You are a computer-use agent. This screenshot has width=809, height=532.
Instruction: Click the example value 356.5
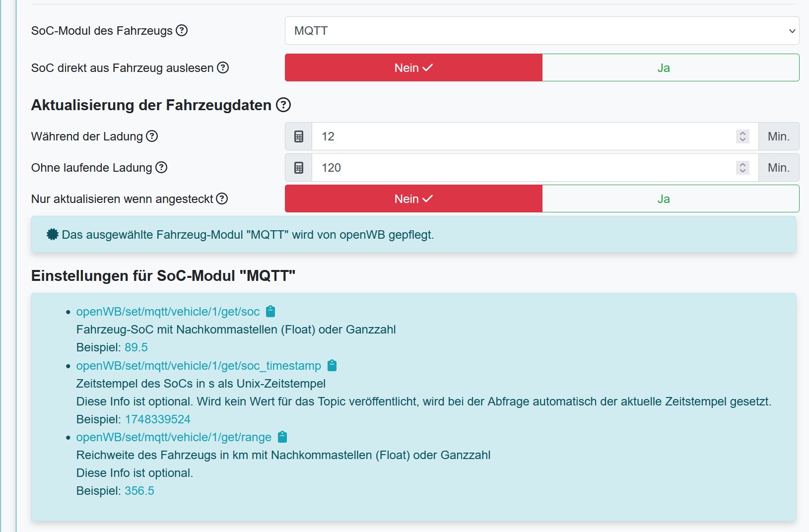point(139,490)
